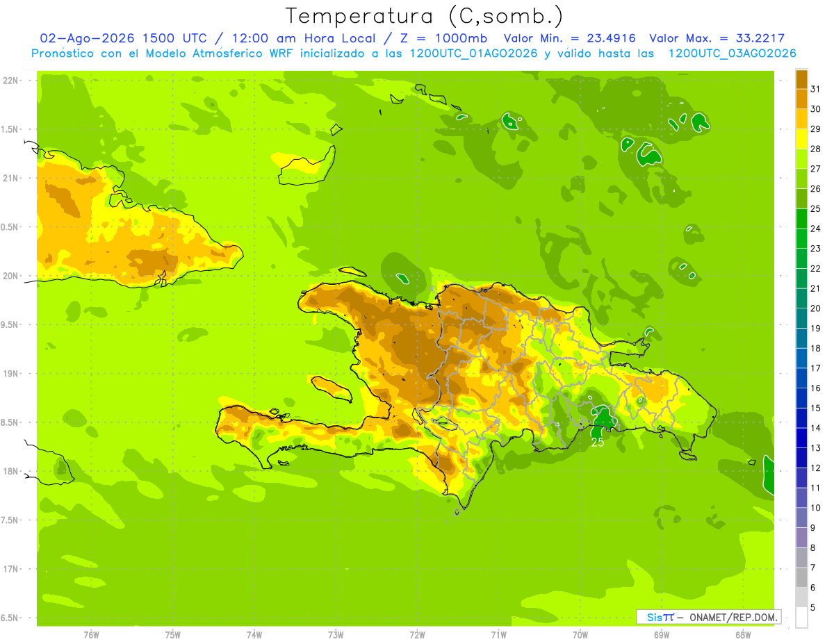
Task: Click the '20N' latitude axis label
Action: 10,276
